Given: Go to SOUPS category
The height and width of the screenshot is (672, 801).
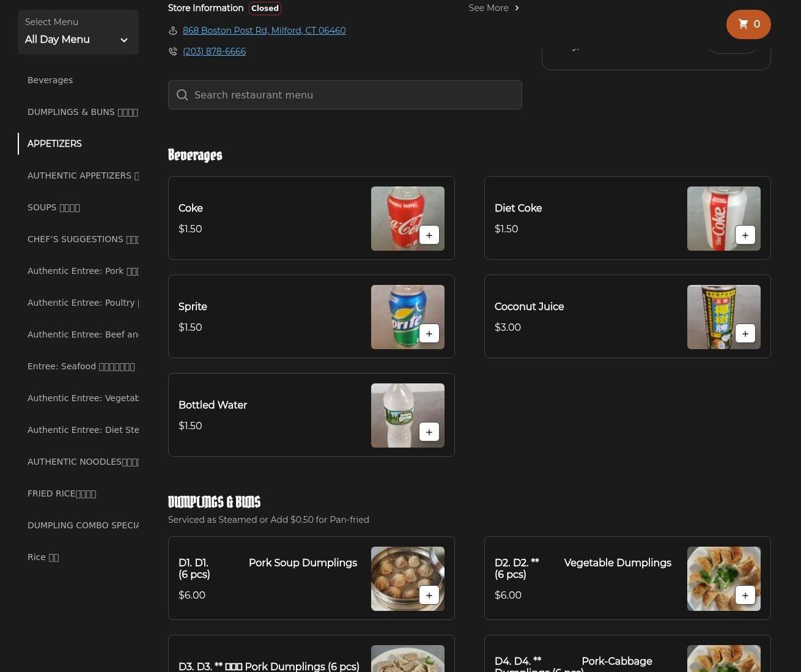Looking at the screenshot, I should (54, 207).
